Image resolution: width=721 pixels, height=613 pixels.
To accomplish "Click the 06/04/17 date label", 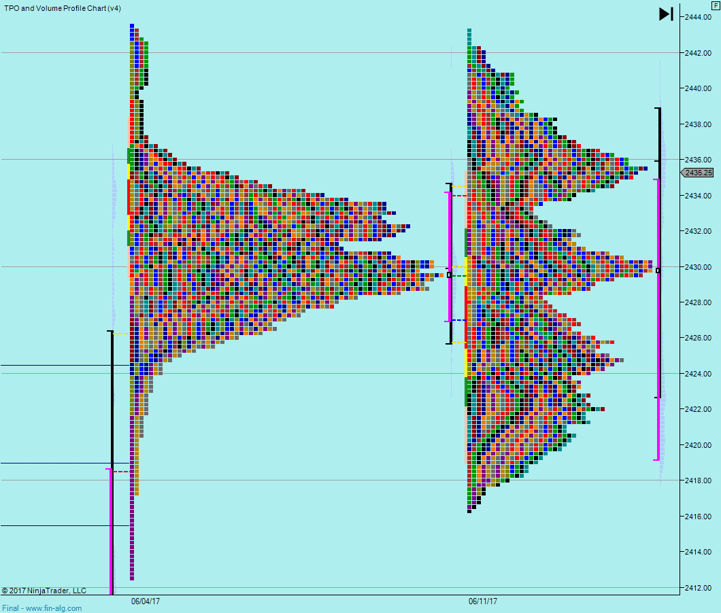I will [145, 602].
